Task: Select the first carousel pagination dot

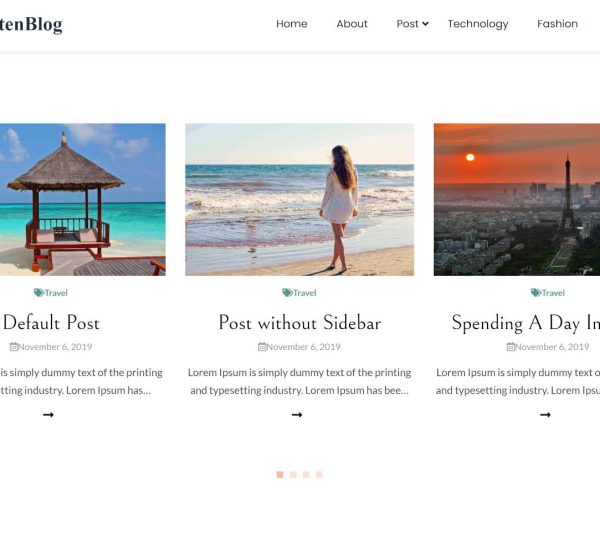Action: click(280, 475)
